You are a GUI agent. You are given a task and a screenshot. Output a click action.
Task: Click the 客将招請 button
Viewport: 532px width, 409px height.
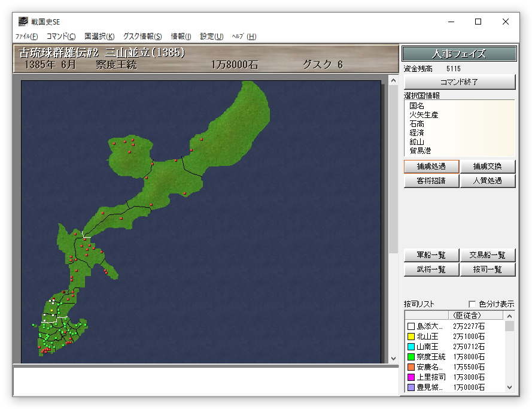pos(431,181)
